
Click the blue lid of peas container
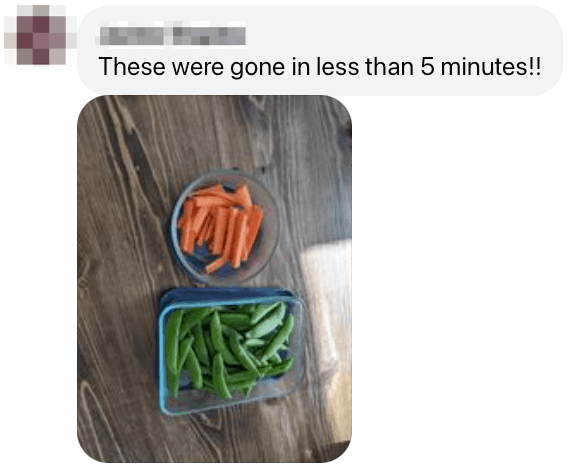(227, 294)
